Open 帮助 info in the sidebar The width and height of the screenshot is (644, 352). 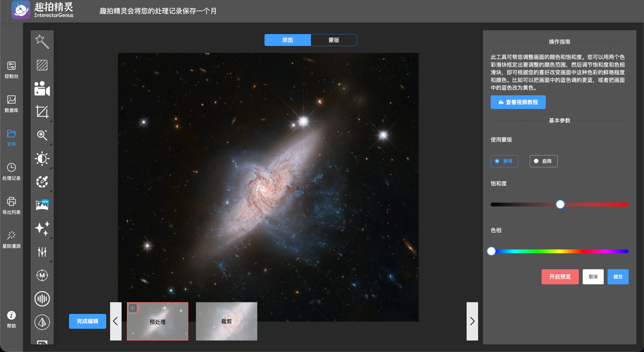pyautogui.click(x=11, y=319)
